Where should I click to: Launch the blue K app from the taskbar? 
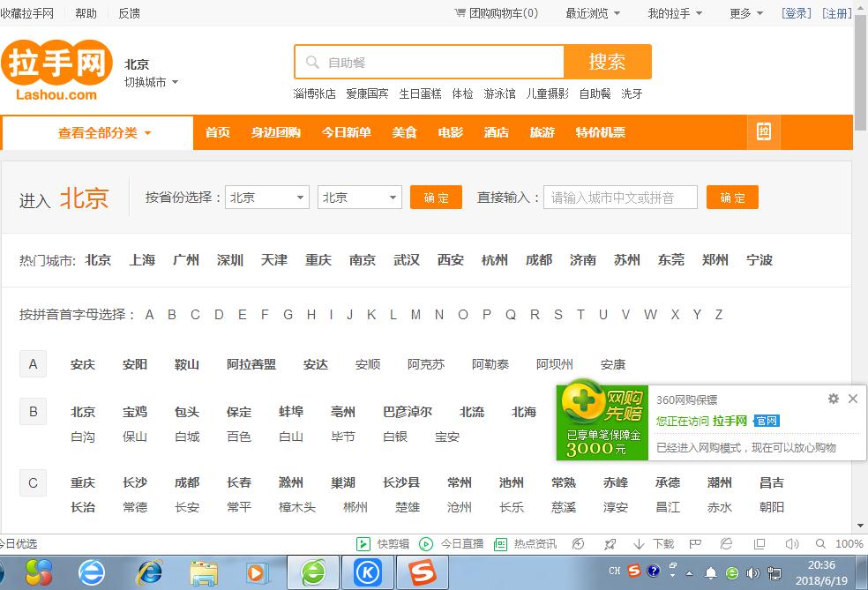pyautogui.click(x=368, y=571)
